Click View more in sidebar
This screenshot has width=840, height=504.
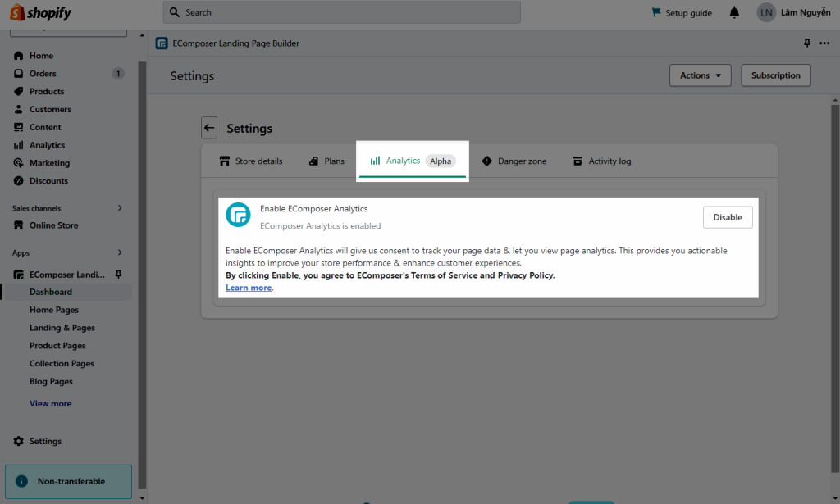50,403
